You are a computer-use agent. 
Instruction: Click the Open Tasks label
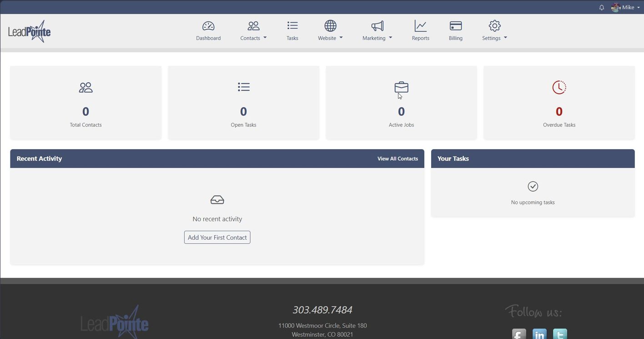click(x=244, y=125)
